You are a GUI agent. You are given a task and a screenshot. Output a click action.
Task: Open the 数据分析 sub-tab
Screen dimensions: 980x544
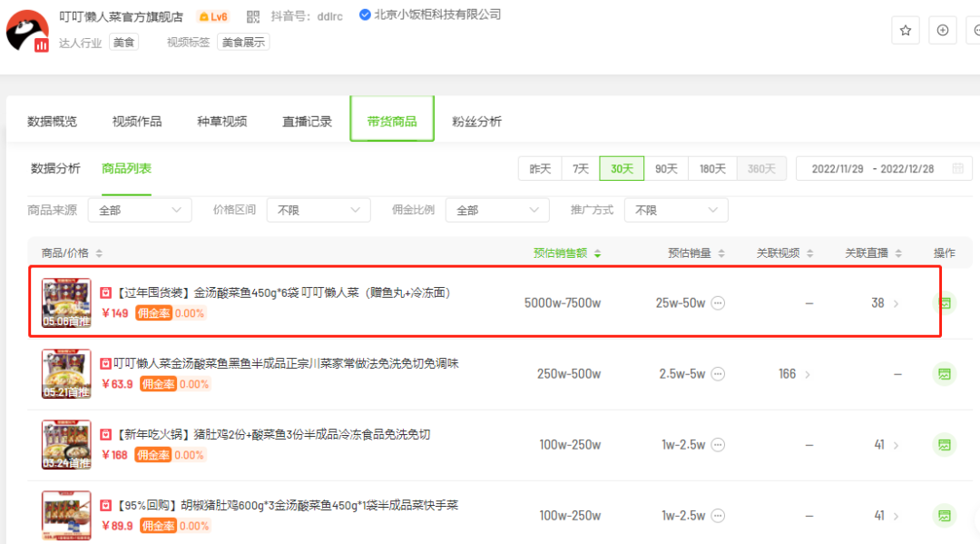coord(55,168)
